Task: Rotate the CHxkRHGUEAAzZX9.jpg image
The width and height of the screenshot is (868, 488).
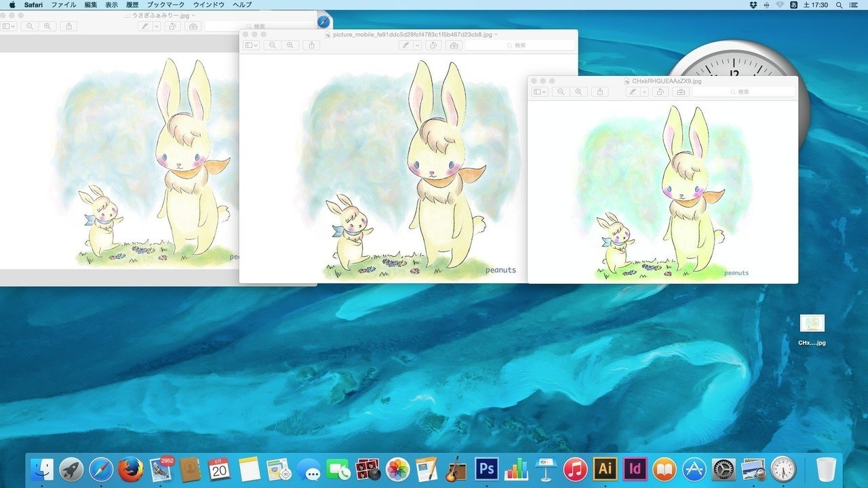Action: coord(660,91)
